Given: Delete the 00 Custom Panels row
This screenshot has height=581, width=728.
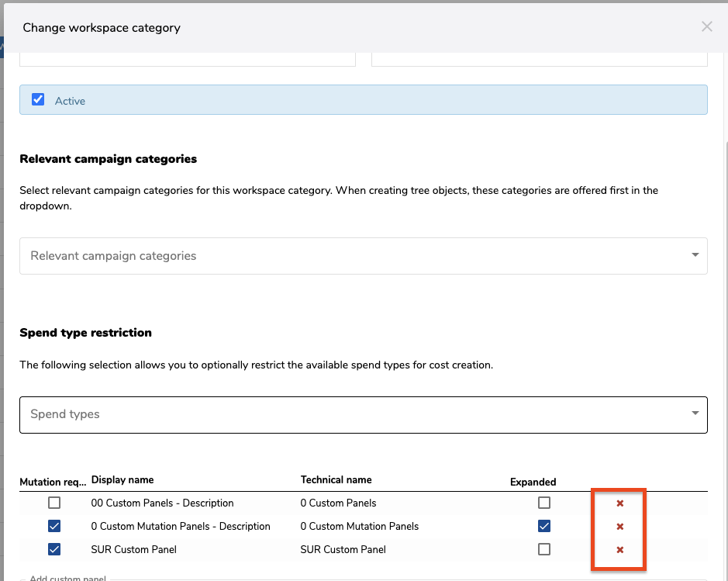Looking at the screenshot, I should coord(619,503).
